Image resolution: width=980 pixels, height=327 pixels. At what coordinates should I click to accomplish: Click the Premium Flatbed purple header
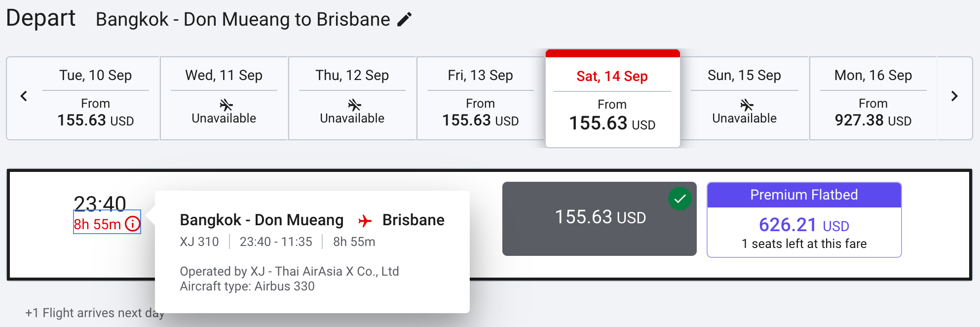804,195
